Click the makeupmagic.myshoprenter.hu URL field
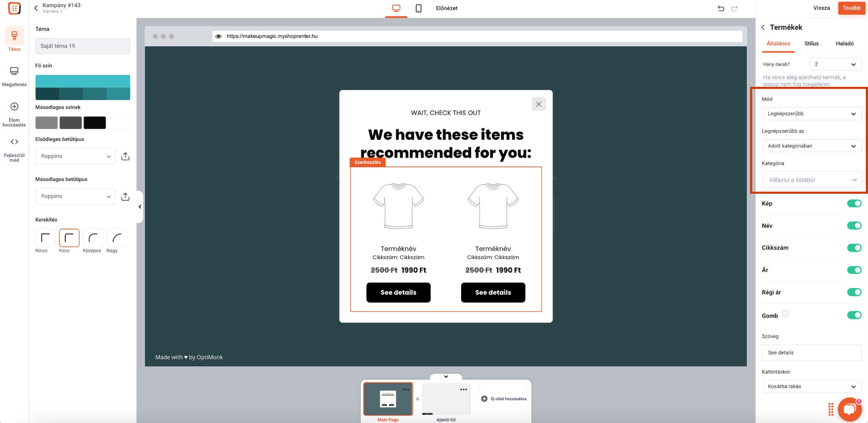The image size is (868, 423). coord(477,36)
